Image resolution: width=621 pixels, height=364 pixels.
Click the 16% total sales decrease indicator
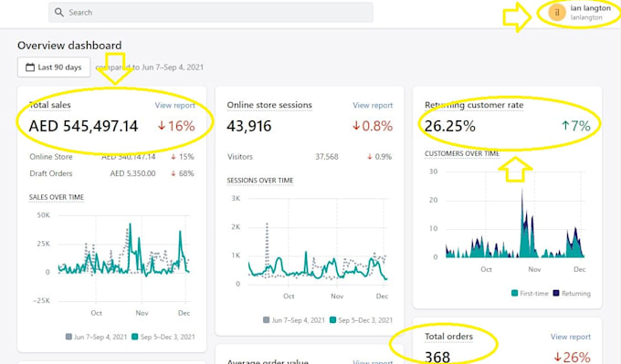176,126
